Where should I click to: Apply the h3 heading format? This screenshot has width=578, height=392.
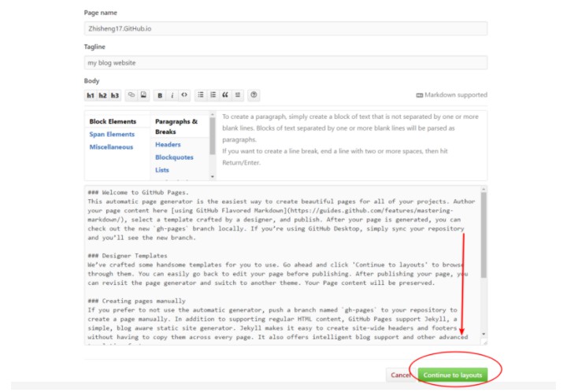pyautogui.click(x=115, y=95)
